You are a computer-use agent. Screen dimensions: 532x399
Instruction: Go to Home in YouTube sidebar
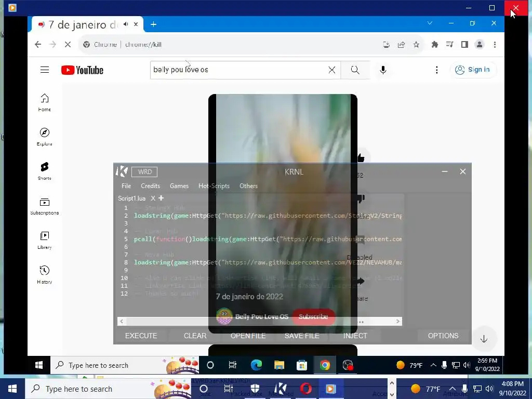pos(45,102)
